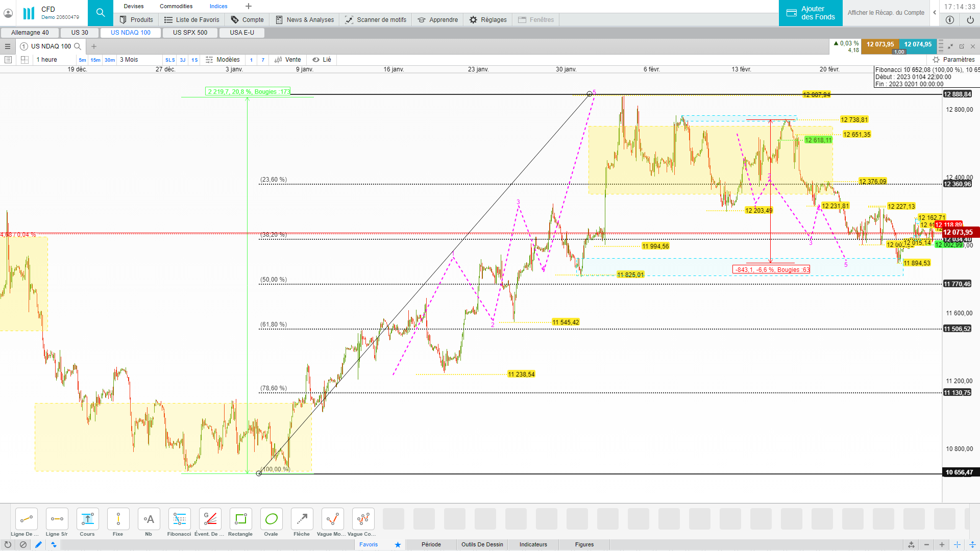Select the Fibonacci drawing tool
This screenshot has height=551, width=980.
pyautogui.click(x=179, y=519)
